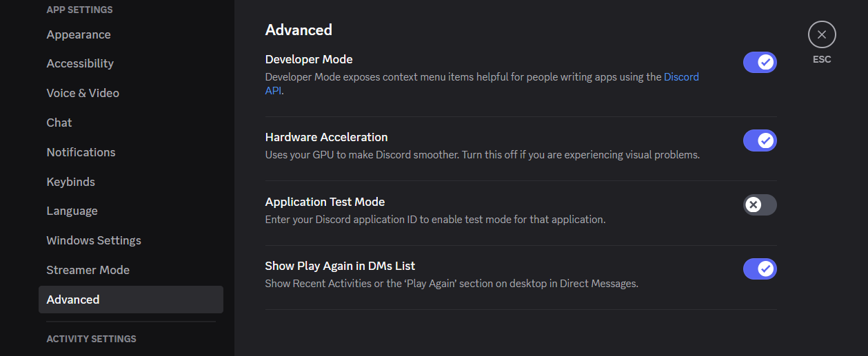Viewport: 868px width, 356px height.
Task: Select Voice & Video in the sidebar
Action: (83, 93)
